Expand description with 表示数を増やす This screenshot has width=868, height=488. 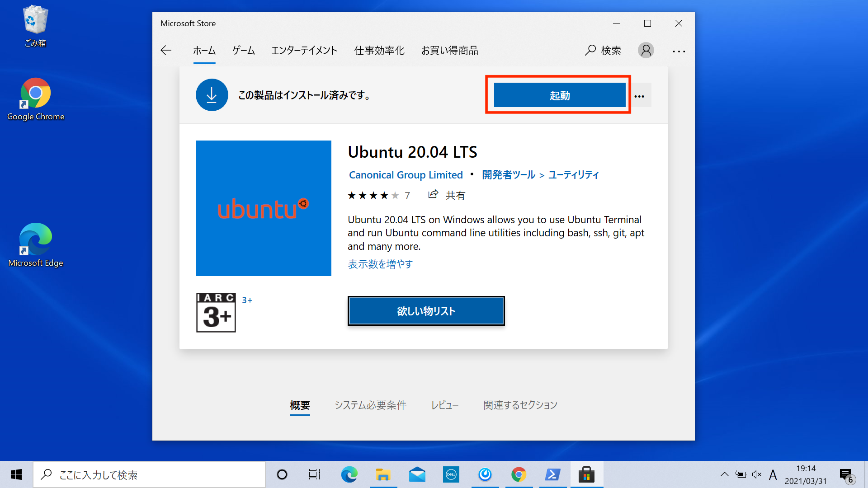(380, 264)
